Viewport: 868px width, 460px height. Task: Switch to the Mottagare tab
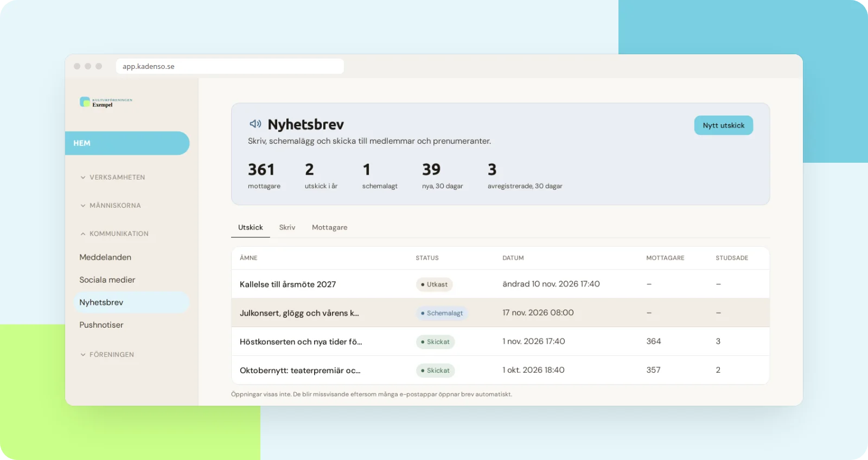pyautogui.click(x=330, y=227)
